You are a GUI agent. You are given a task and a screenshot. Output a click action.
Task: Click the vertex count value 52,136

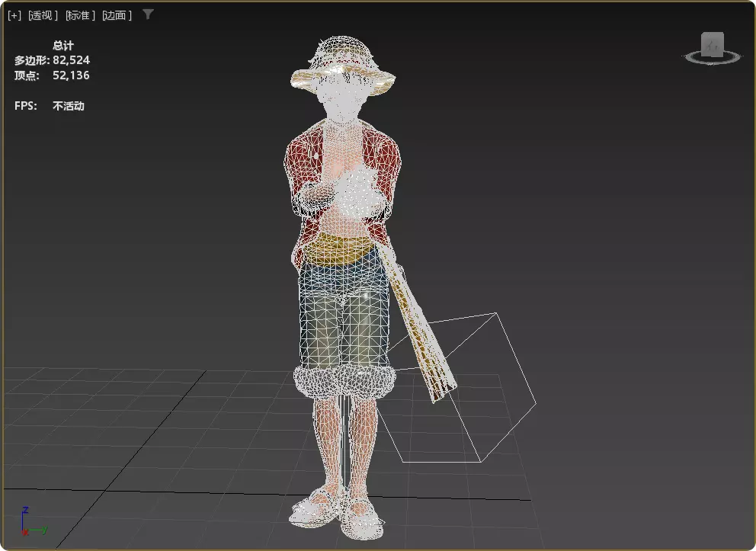[71, 75]
